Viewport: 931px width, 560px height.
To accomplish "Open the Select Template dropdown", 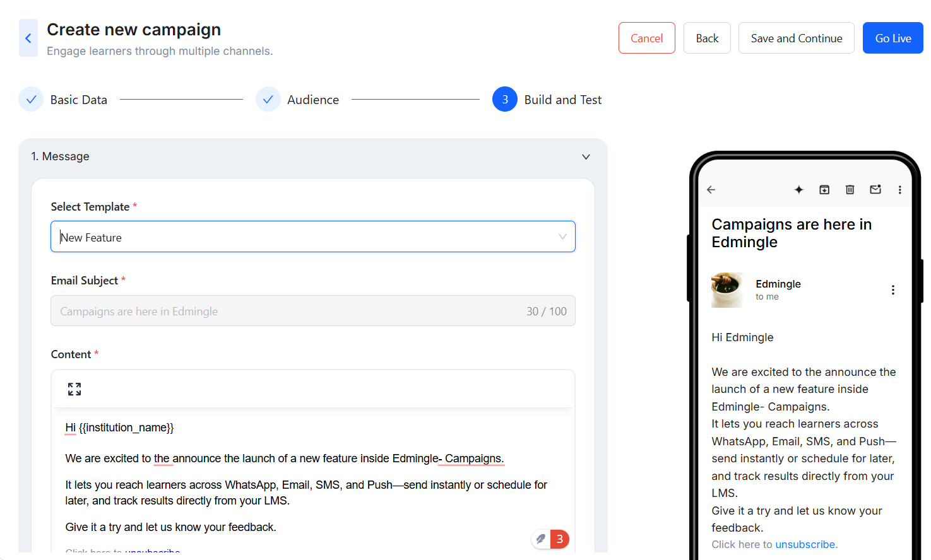I will point(313,236).
